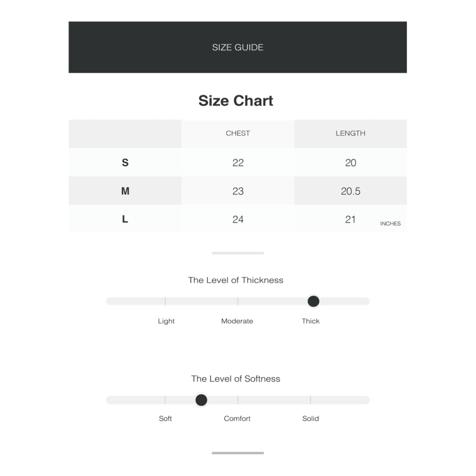The width and height of the screenshot is (476, 476).
Task: Click the SIZE GUIDE header banner
Action: click(x=238, y=47)
